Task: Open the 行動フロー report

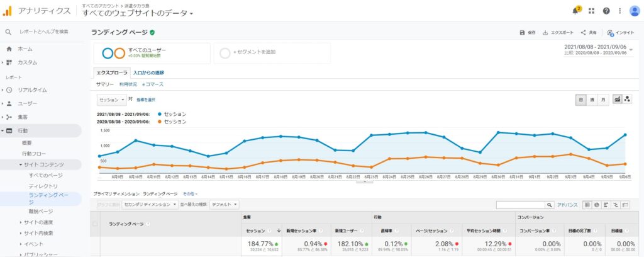Action: click(x=34, y=154)
